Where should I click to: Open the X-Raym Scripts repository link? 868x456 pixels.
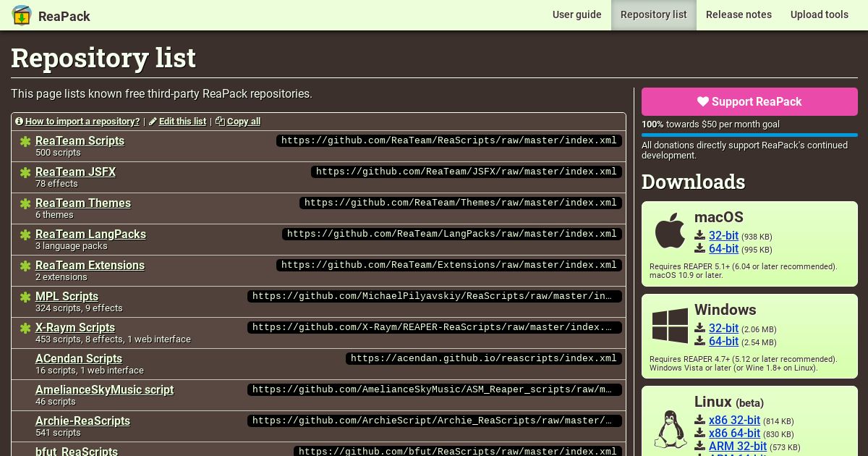[75, 328]
